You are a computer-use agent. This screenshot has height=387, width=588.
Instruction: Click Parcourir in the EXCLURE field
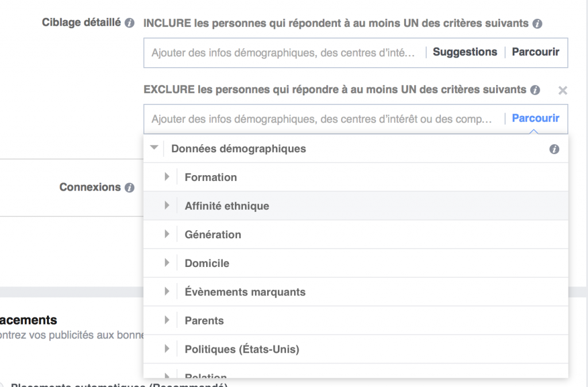pos(535,119)
